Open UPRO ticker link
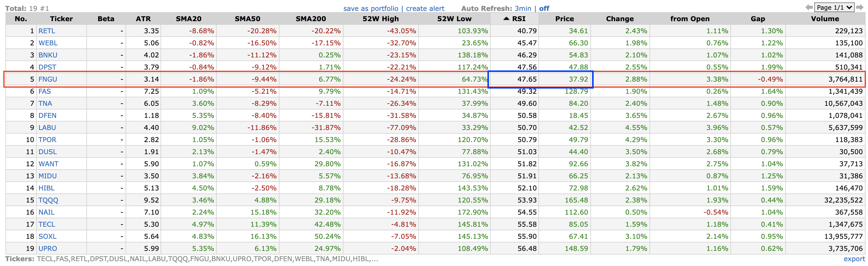This screenshot has width=868, height=266. (x=47, y=249)
